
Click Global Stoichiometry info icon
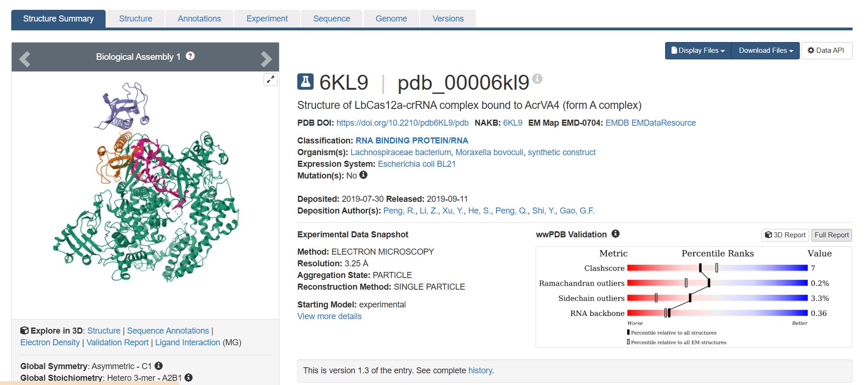[x=189, y=378]
